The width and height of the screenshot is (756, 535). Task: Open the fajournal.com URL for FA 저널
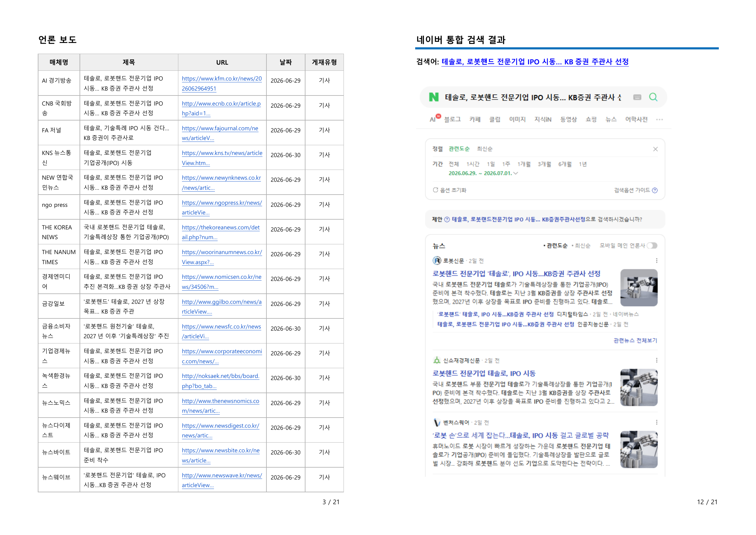coord(220,133)
